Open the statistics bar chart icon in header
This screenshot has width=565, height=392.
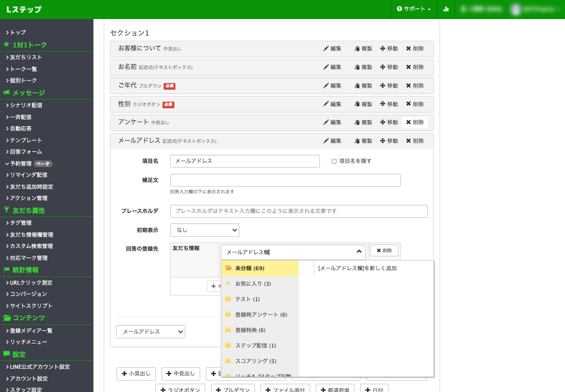(x=446, y=9)
